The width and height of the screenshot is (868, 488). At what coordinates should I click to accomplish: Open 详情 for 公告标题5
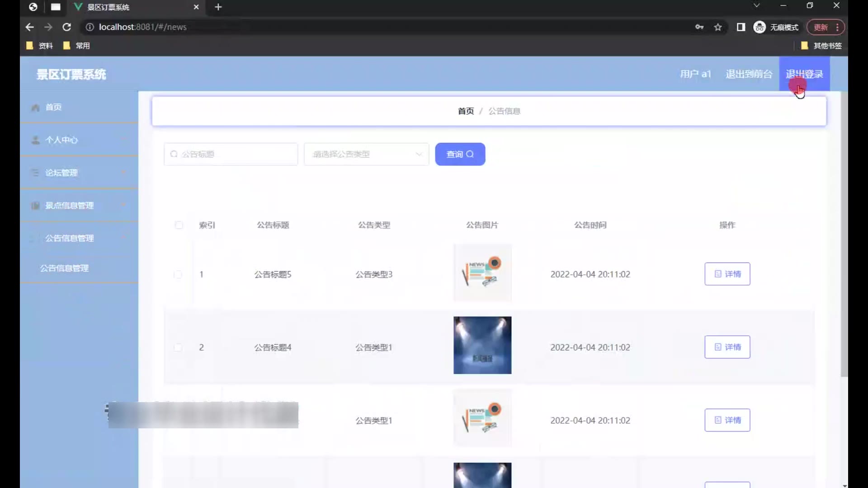(x=727, y=274)
